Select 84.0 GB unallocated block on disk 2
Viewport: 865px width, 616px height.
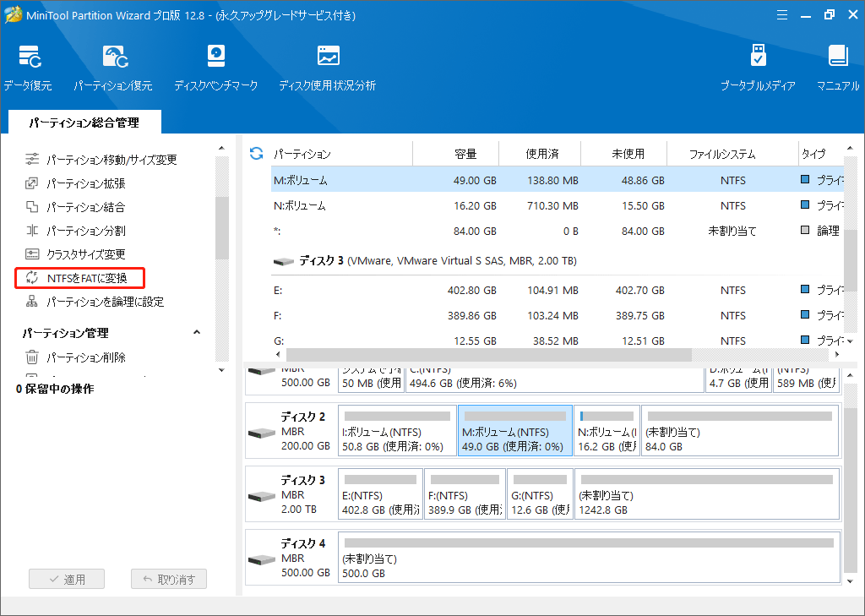tap(740, 431)
